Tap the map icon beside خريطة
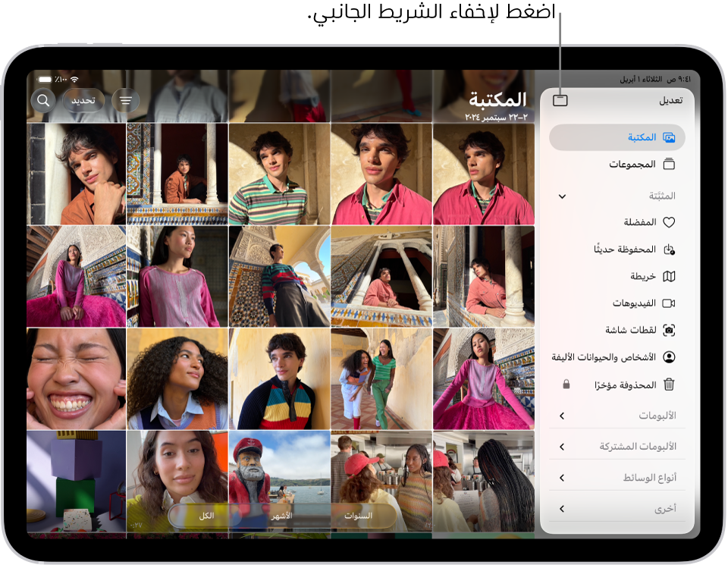 [669, 276]
